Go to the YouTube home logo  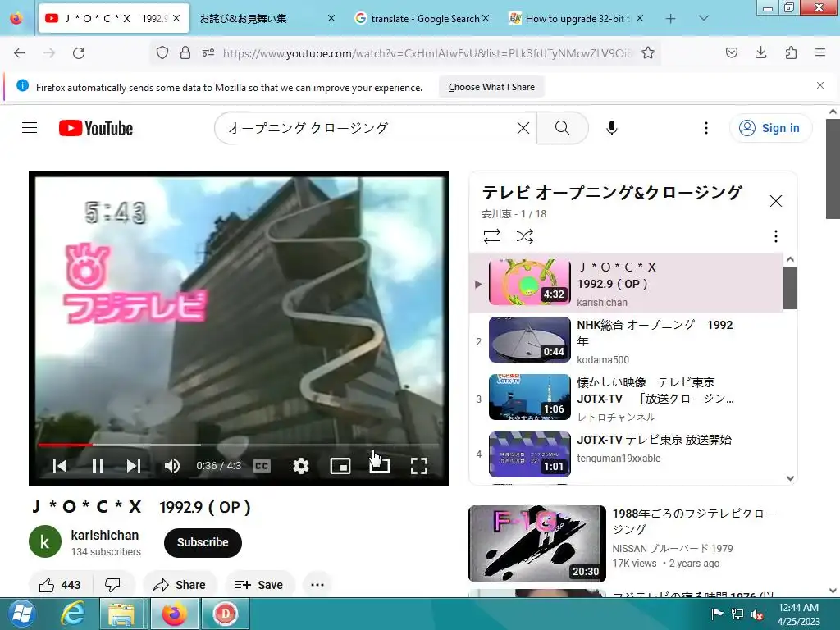(x=96, y=128)
